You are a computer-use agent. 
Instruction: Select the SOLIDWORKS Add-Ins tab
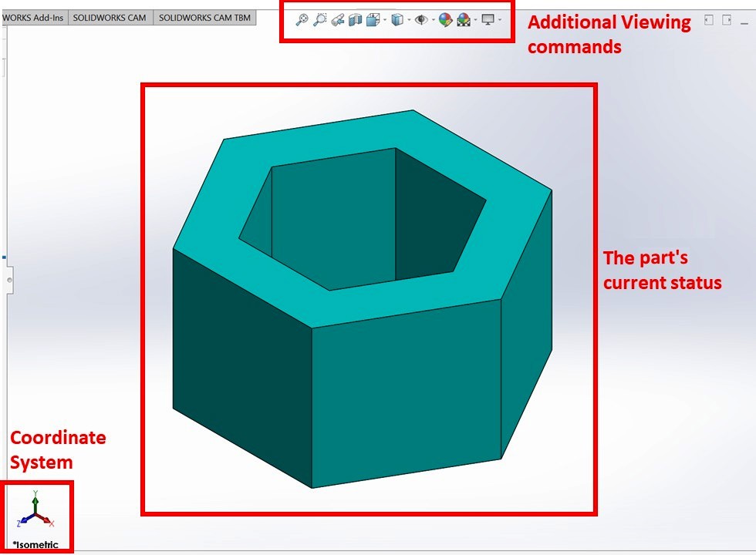pyautogui.click(x=35, y=18)
